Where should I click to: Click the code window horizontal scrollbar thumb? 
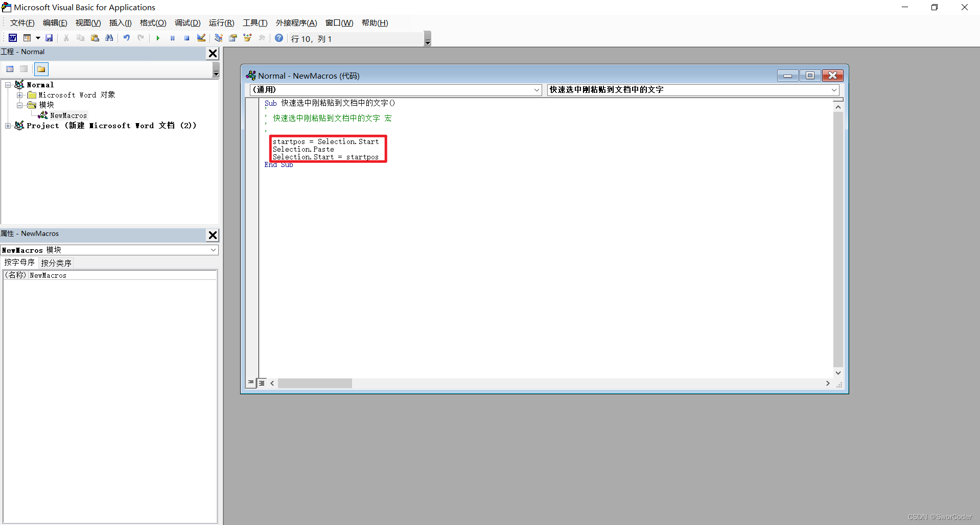pos(315,383)
